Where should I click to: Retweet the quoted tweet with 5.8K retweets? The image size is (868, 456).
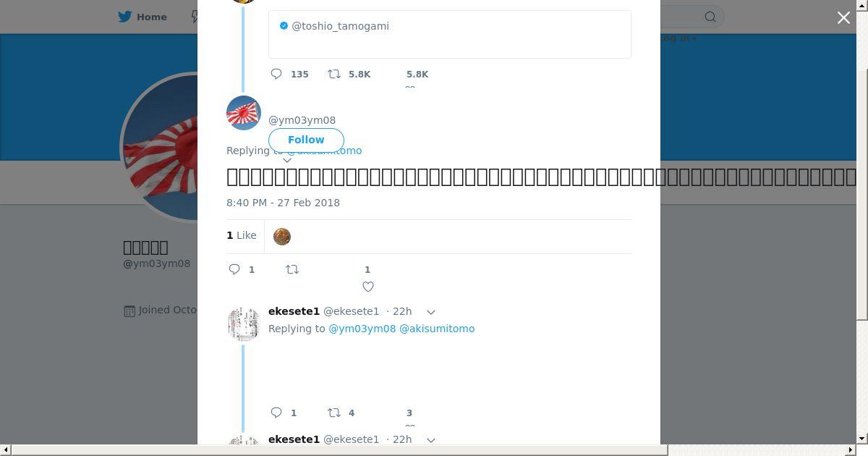click(334, 74)
